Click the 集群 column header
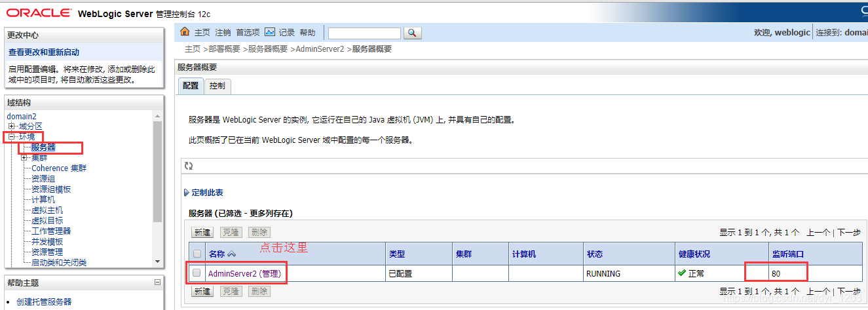868x310 pixels. tap(463, 254)
